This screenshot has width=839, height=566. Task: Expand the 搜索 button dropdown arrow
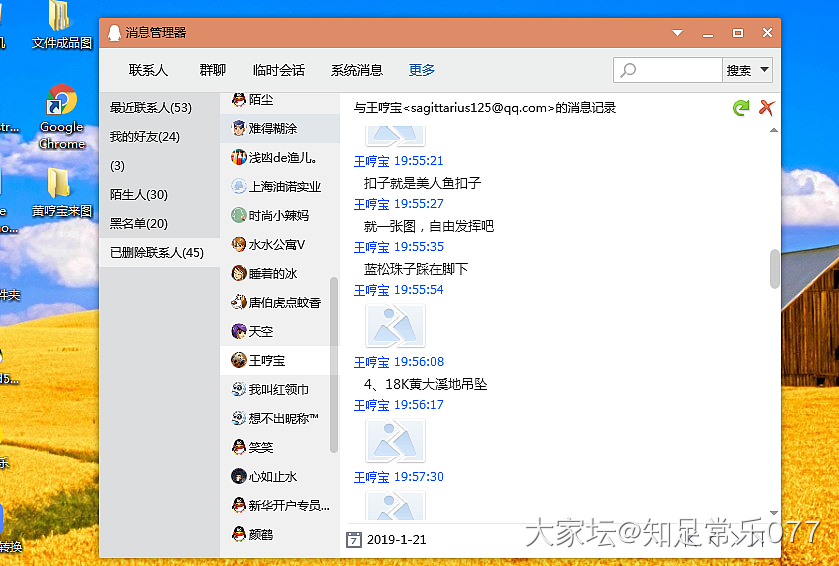tap(765, 70)
